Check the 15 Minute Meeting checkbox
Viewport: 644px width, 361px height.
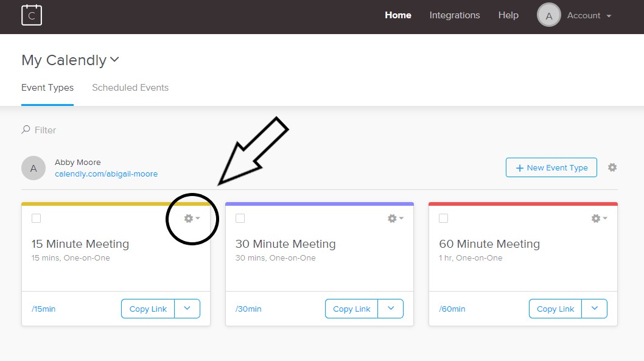(36, 218)
